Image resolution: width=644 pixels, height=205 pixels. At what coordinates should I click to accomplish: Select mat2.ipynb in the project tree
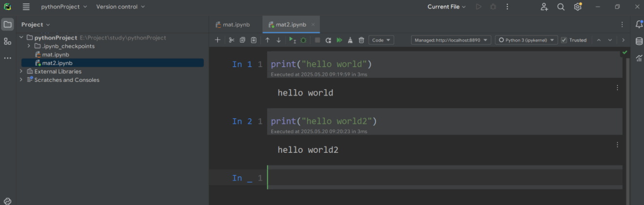point(54,63)
